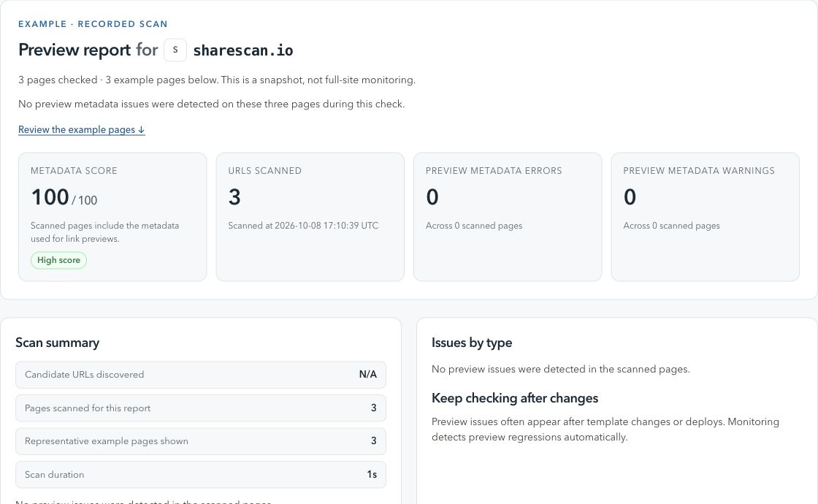Click the '3 pages checked' snapshot line

pyautogui.click(x=216, y=80)
